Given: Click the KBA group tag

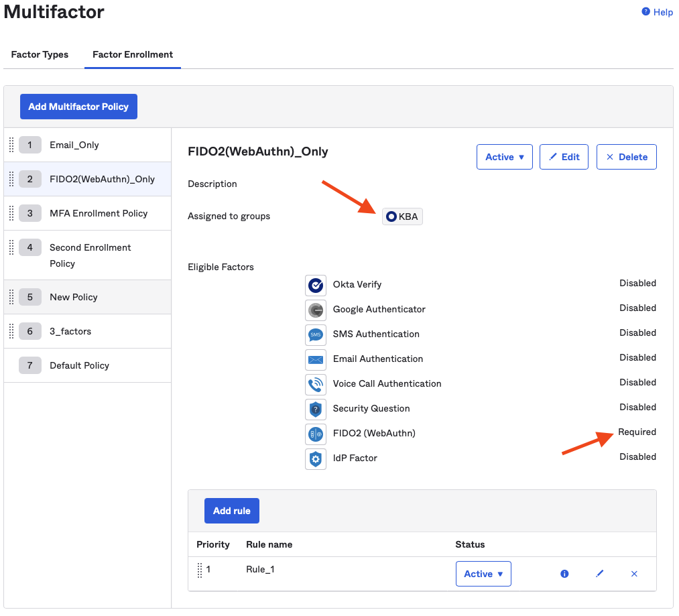Looking at the screenshot, I should point(402,217).
